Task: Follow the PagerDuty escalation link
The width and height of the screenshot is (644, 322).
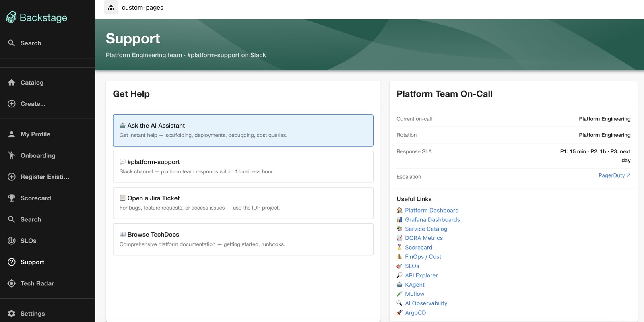Action: pyautogui.click(x=614, y=175)
